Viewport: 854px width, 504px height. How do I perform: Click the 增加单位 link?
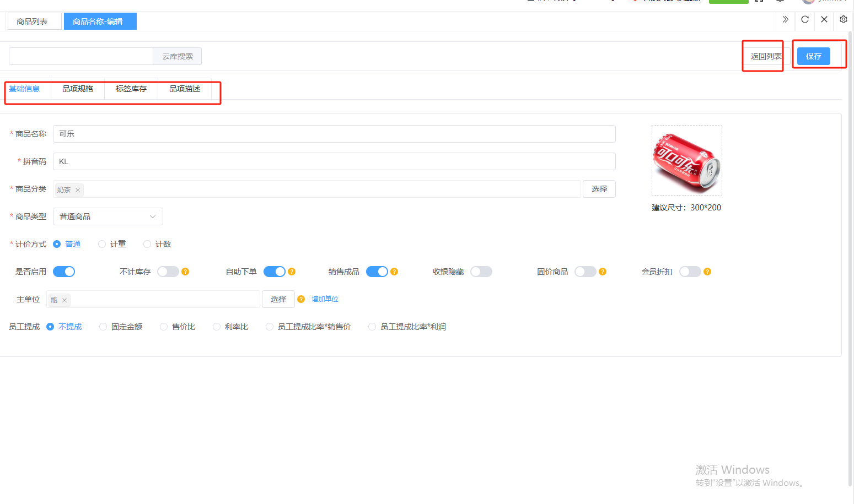coord(325,299)
